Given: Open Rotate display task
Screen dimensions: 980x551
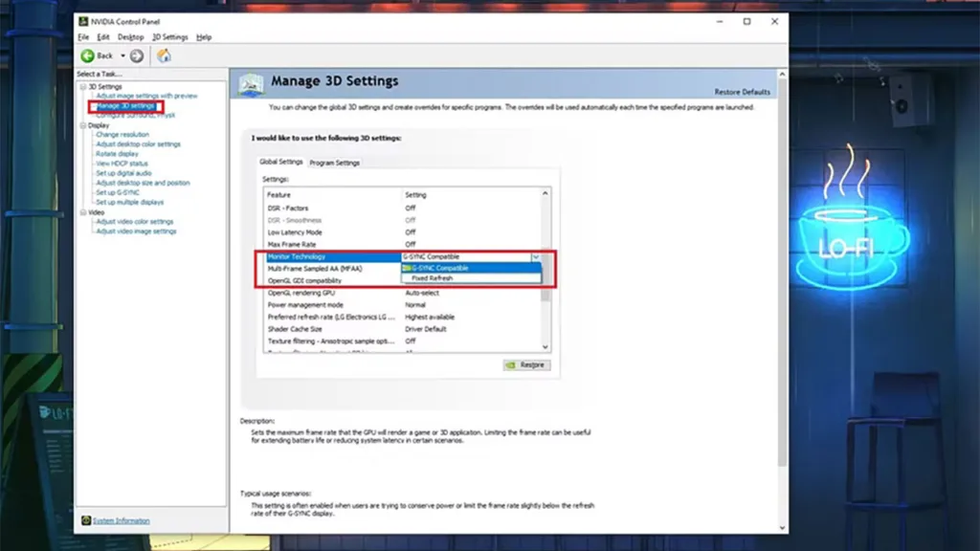Looking at the screenshot, I should click(x=117, y=154).
